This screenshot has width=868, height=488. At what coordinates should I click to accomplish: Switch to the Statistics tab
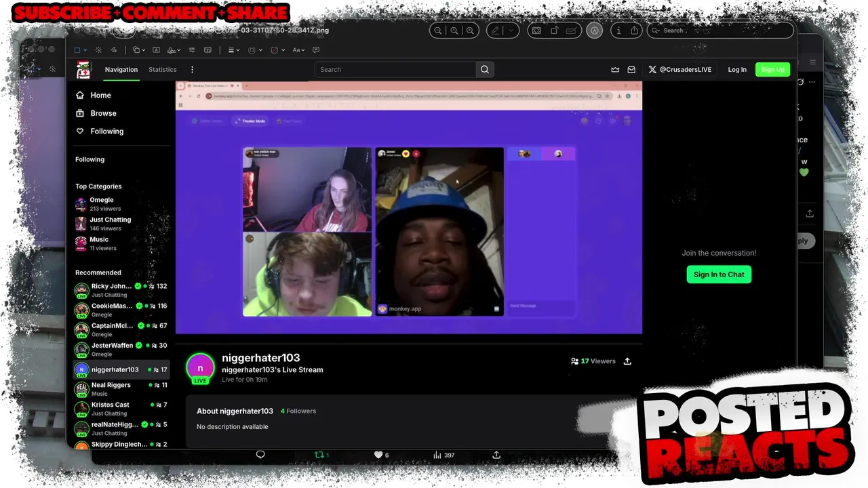[163, 69]
